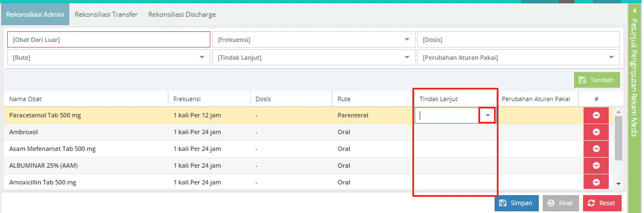Select the Rekonsiliasi Admisi tab
Image resolution: width=644 pixels, height=213 pixels.
click(35, 15)
